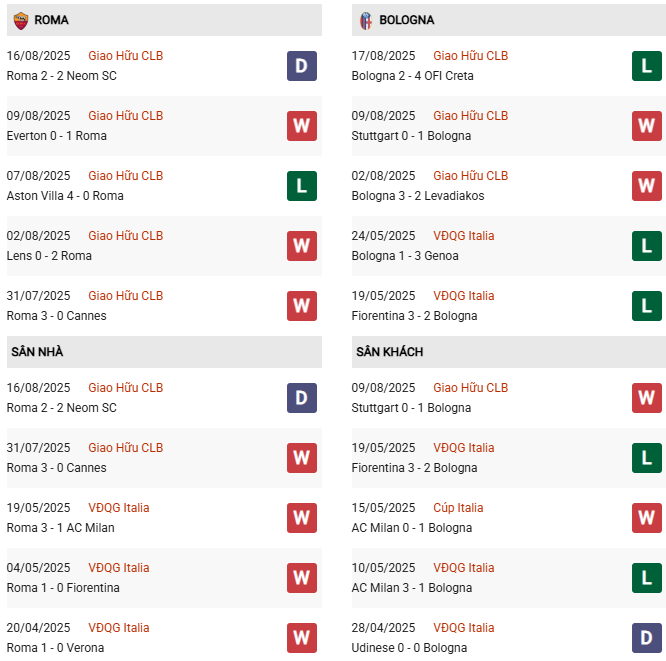Click the D badge for Udinese 0-0 Bologna
Image resolution: width=666 pixels, height=661 pixels.
click(647, 638)
